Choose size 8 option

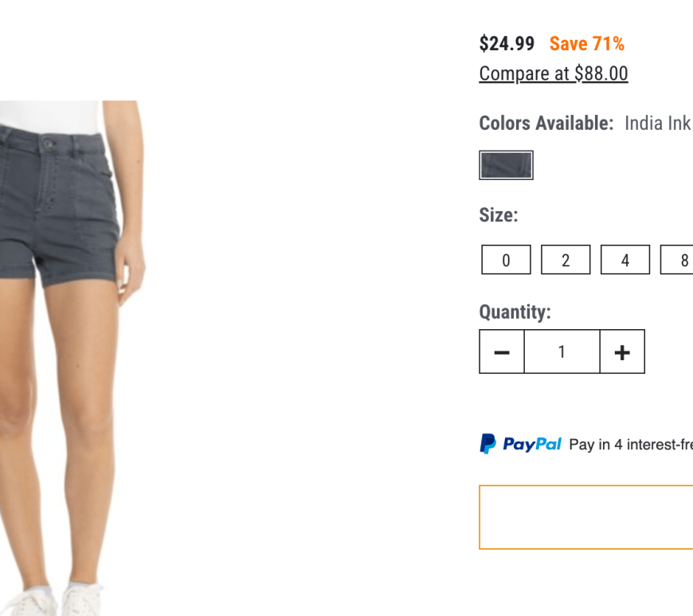pos(680,260)
